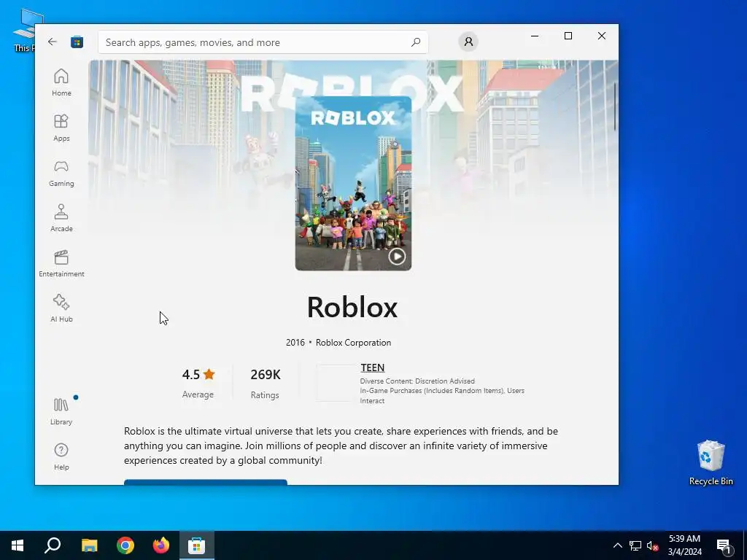
Task: Open Home in the sidebar
Action: [61, 82]
